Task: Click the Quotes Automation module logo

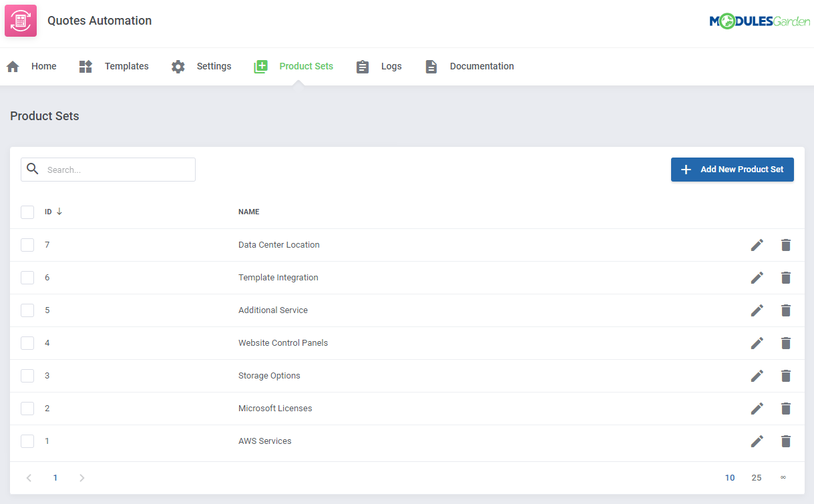Action: pos(20,21)
